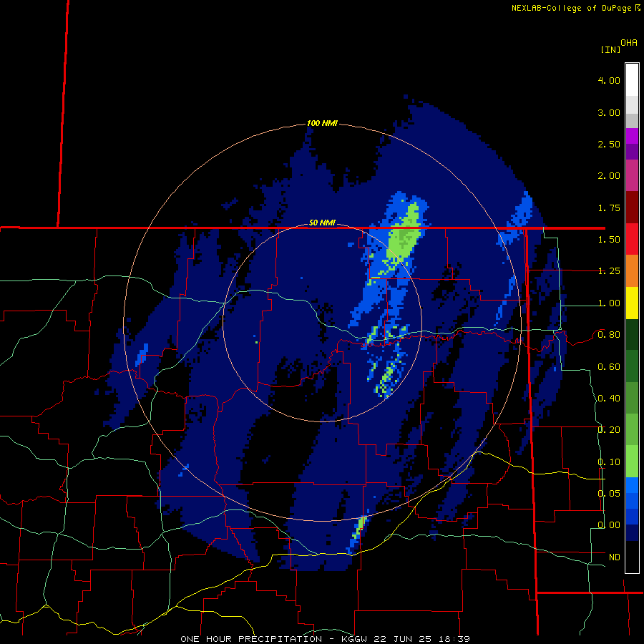
Task: Select the yellow legend swatch
Action: pyautogui.click(x=632, y=303)
